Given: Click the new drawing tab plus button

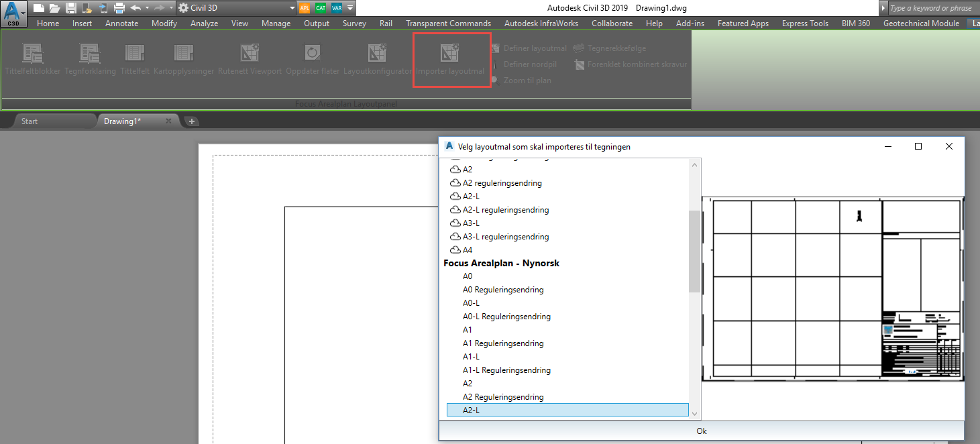Looking at the screenshot, I should pos(192,121).
